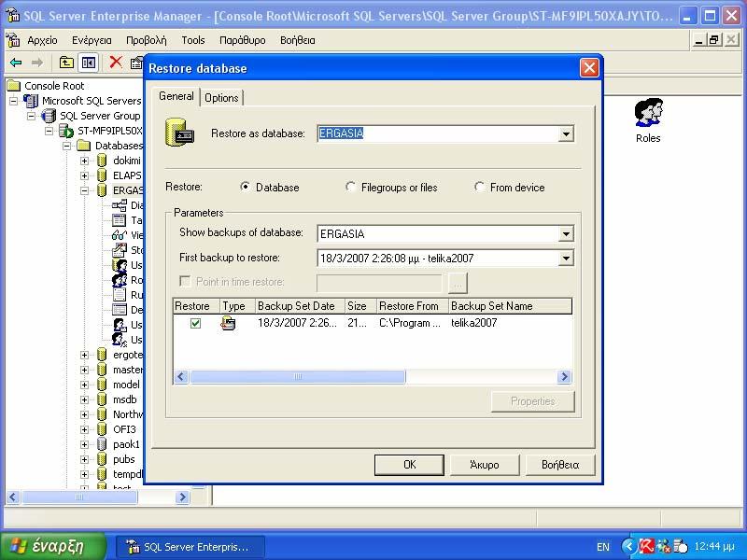Click the έναρξη Start button

pyautogui.click(x=53, y=546)
